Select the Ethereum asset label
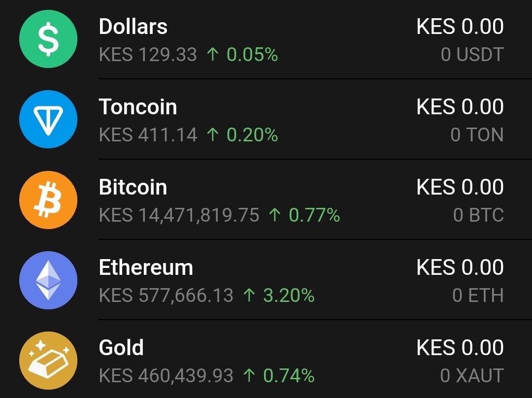This screenshot has width=532, height=398. [146, 267]
